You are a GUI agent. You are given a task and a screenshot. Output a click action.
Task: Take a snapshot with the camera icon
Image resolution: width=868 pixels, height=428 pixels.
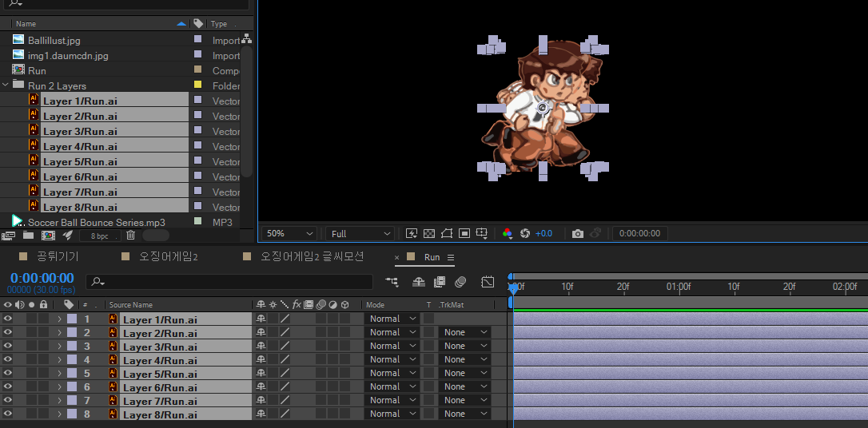(x=577, y=233)
